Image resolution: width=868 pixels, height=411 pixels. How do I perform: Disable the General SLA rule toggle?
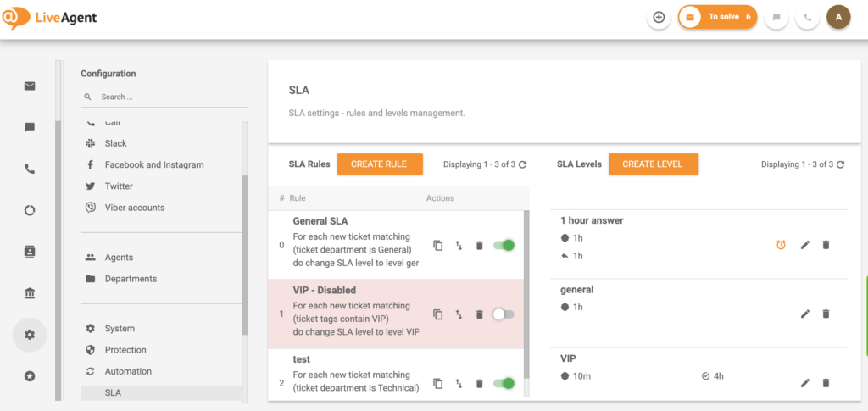click(504, 245)
